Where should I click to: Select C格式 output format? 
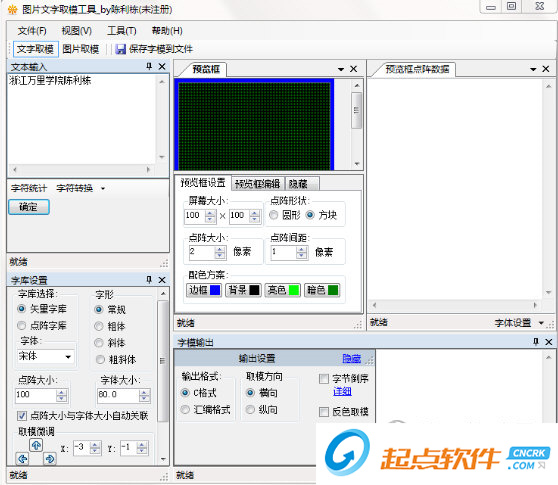[185, 393]
